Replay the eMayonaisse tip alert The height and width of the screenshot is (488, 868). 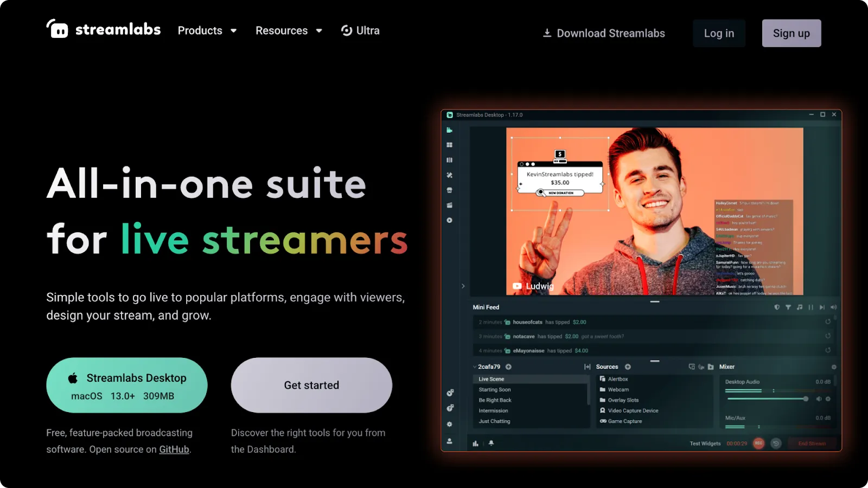coord(828,350)
